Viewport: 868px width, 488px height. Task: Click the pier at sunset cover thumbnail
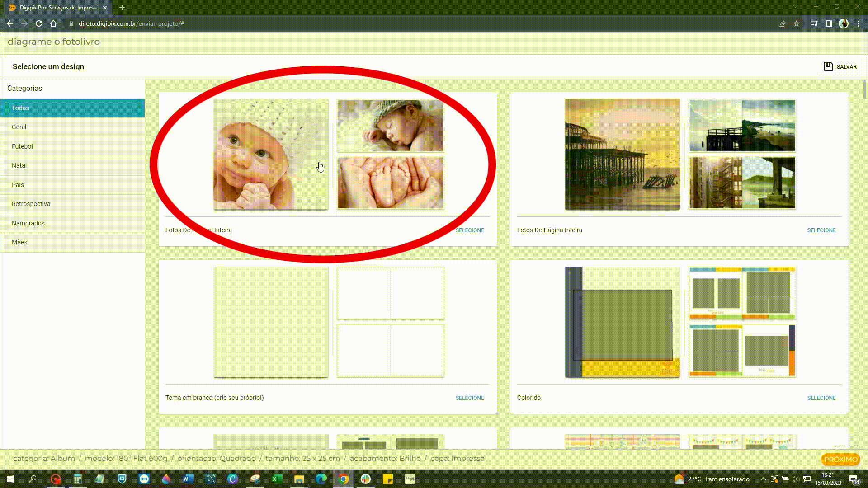coord(623,155)
